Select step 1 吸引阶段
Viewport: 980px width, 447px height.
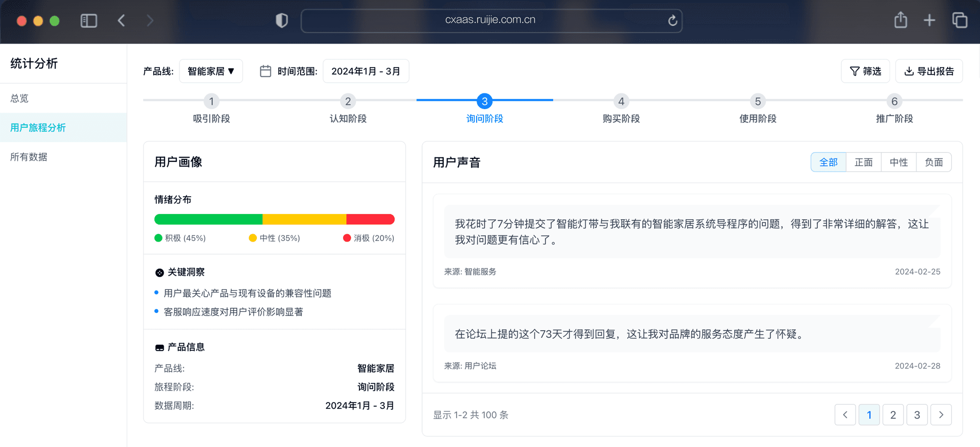(212, 109)
